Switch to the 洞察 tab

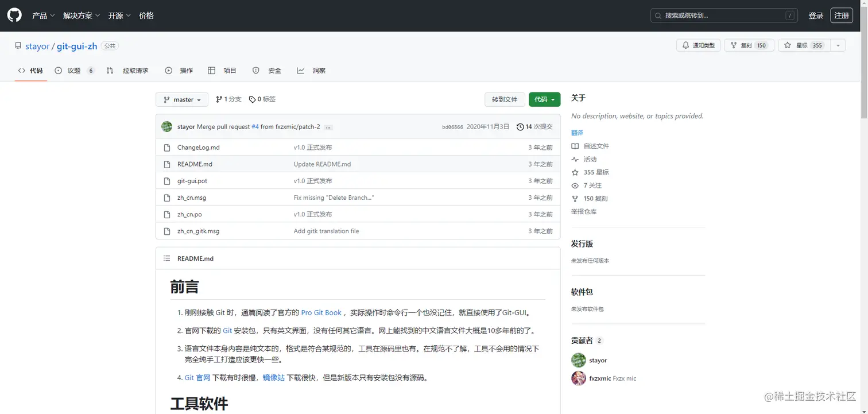point(311,71)
